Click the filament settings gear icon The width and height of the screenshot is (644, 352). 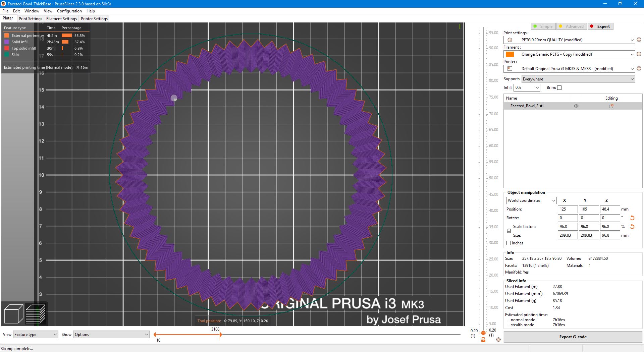click(x=639, y=54)
